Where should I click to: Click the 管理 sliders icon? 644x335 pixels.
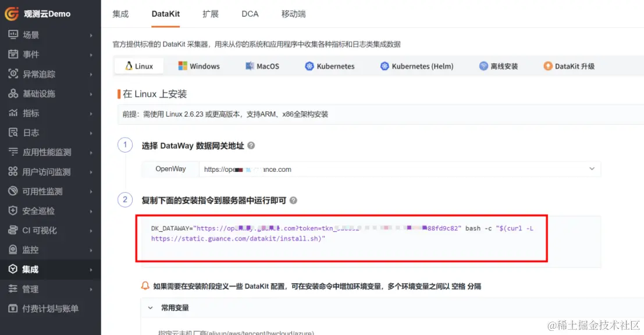tap(13, 289)
